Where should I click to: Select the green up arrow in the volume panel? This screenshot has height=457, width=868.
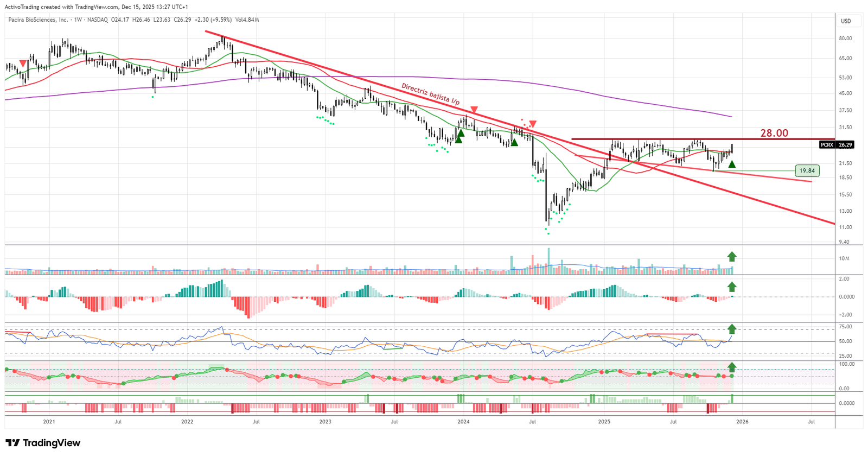[x=732, y=257]
